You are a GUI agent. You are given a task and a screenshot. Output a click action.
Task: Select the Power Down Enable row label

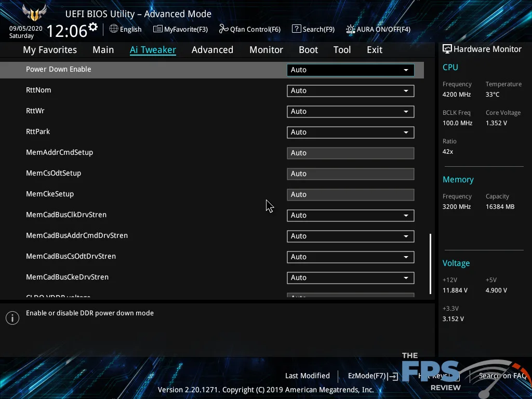click(59, 69)
